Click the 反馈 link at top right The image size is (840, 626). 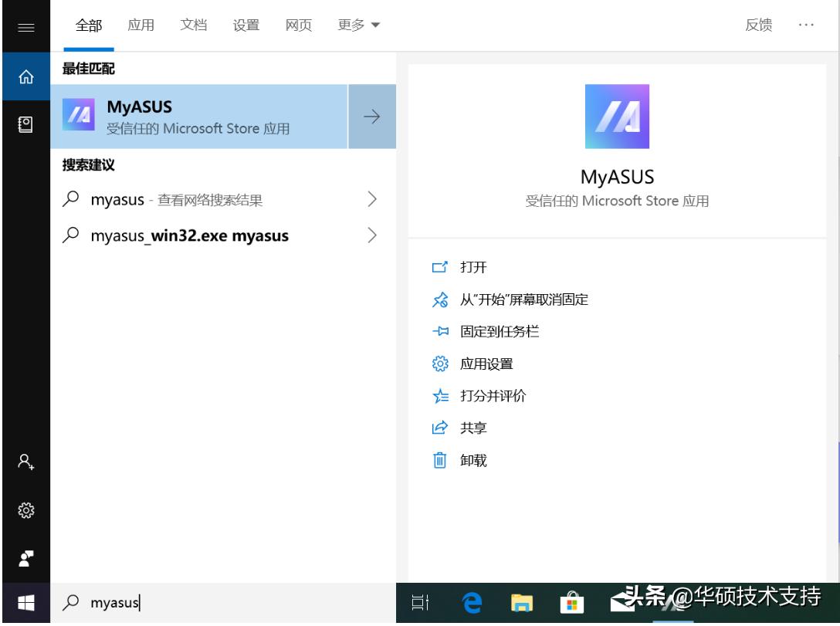[x=758, y=25]
